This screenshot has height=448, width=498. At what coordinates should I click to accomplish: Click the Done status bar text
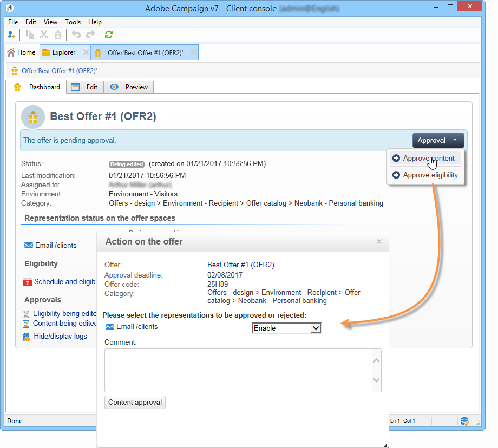pyautogui.click(x=15, y=421)
